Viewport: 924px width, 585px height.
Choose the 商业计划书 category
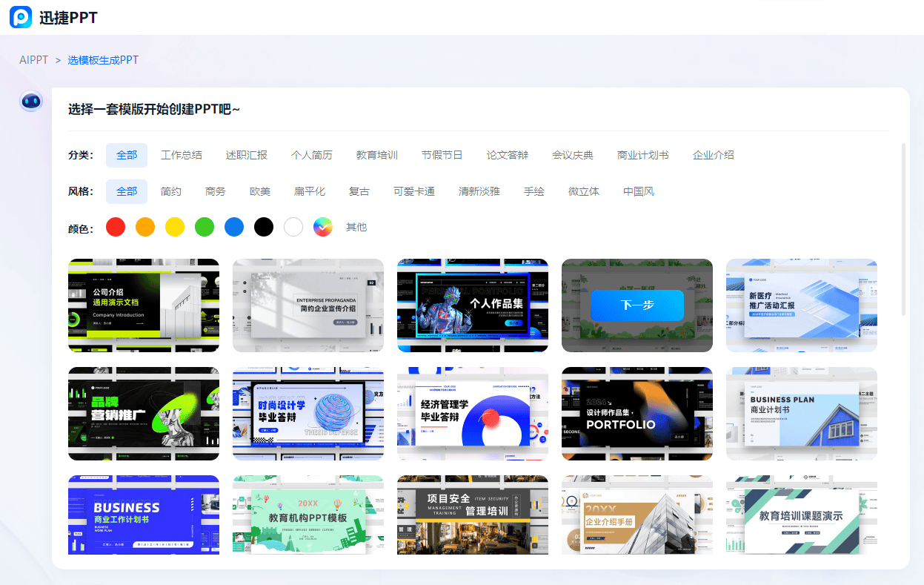(x=642, y=155)
